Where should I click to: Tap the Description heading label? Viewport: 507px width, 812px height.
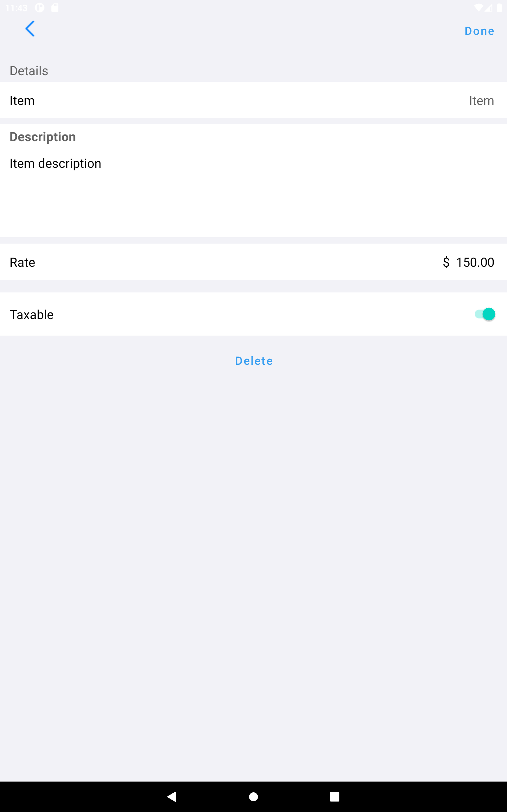pyautogui.click(x=42, y=137)
